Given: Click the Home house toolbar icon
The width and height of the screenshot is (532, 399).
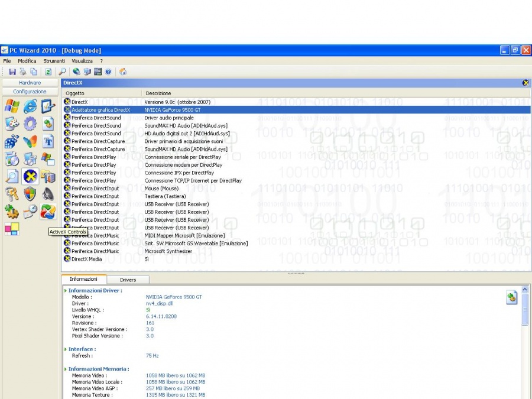Looking at the screenshot, I should tap(123, 72).
